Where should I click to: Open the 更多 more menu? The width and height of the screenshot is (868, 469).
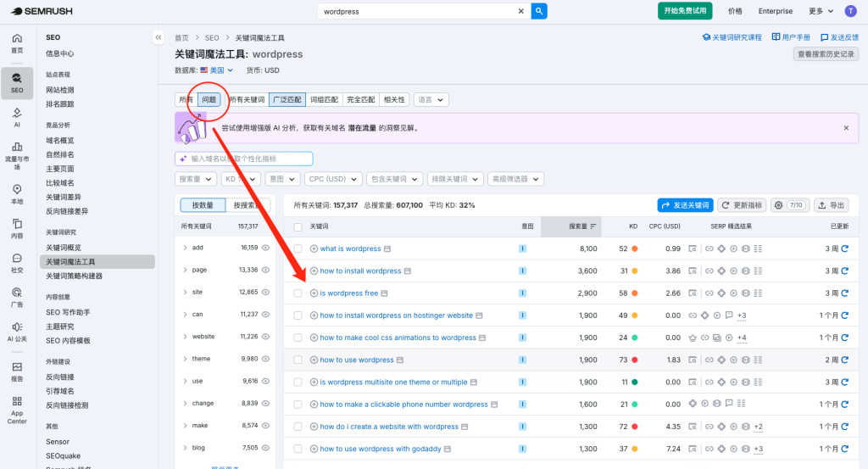coord(821,11)
